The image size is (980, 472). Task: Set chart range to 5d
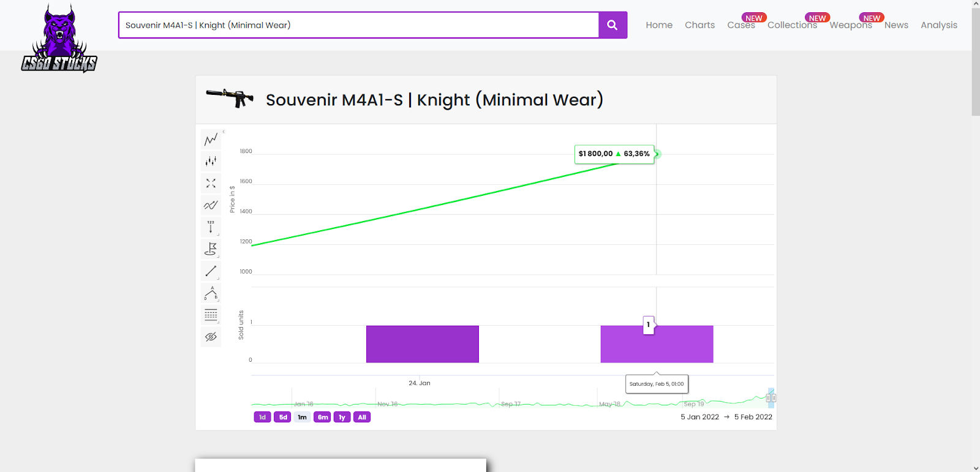[282, 417]
